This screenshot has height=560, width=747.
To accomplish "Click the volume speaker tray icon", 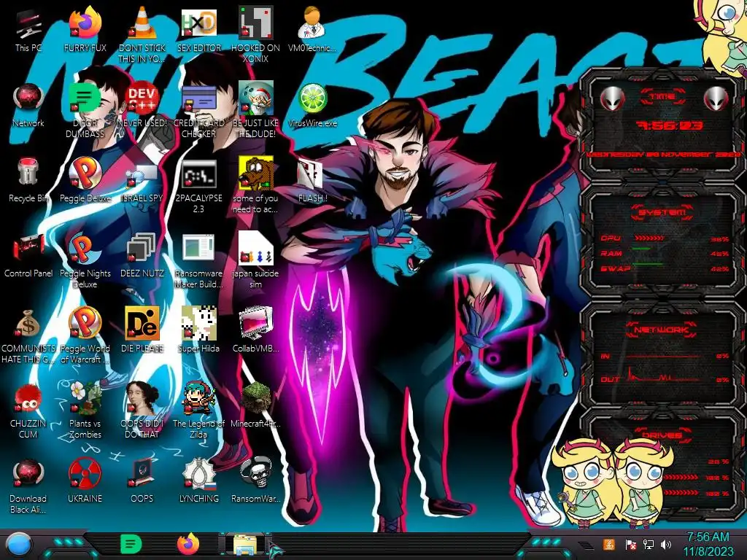I will click(666, 544).
